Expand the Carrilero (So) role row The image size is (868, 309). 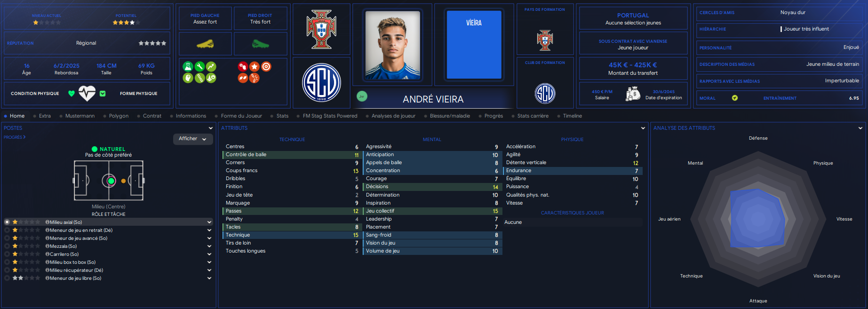click(x=209, y=254)
